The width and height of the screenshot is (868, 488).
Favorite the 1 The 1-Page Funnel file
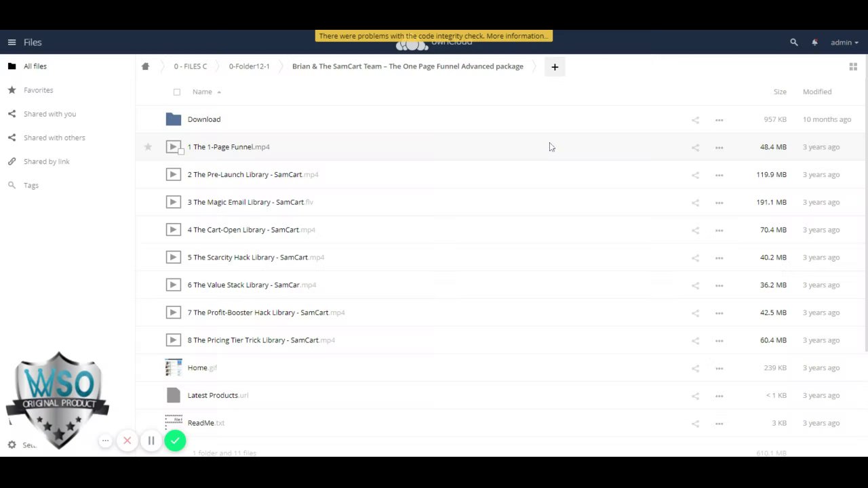pos(148,147)
